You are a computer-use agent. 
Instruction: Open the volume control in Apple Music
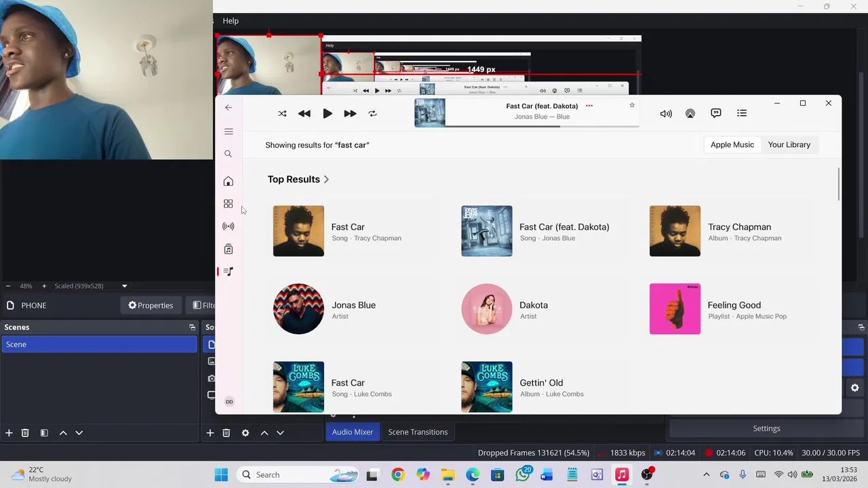(x=666, y=114)
